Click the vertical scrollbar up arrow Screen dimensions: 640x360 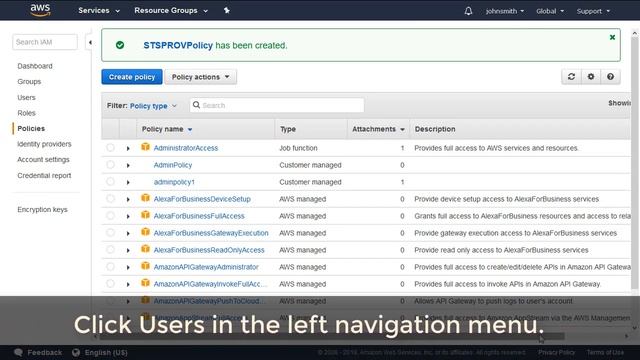tap(635, 33)
